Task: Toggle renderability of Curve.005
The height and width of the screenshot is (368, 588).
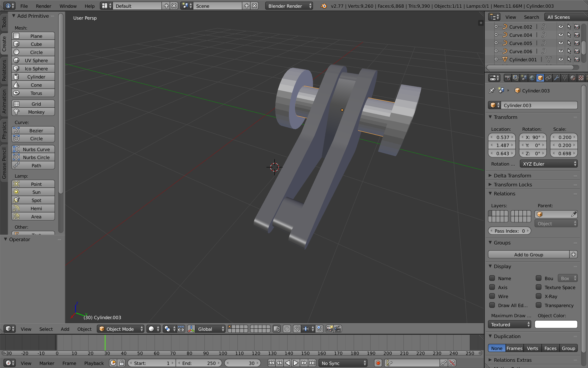Action: pos(577,43)
